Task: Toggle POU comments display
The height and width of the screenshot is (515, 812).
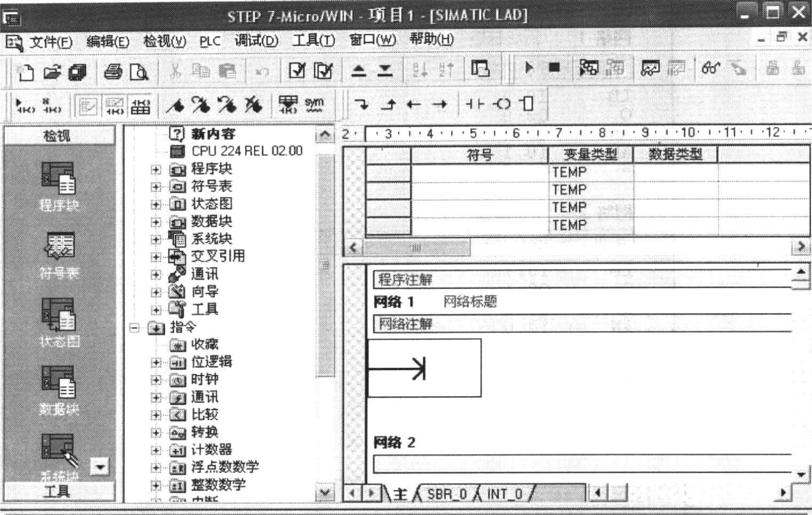Action: pos(88,106)
